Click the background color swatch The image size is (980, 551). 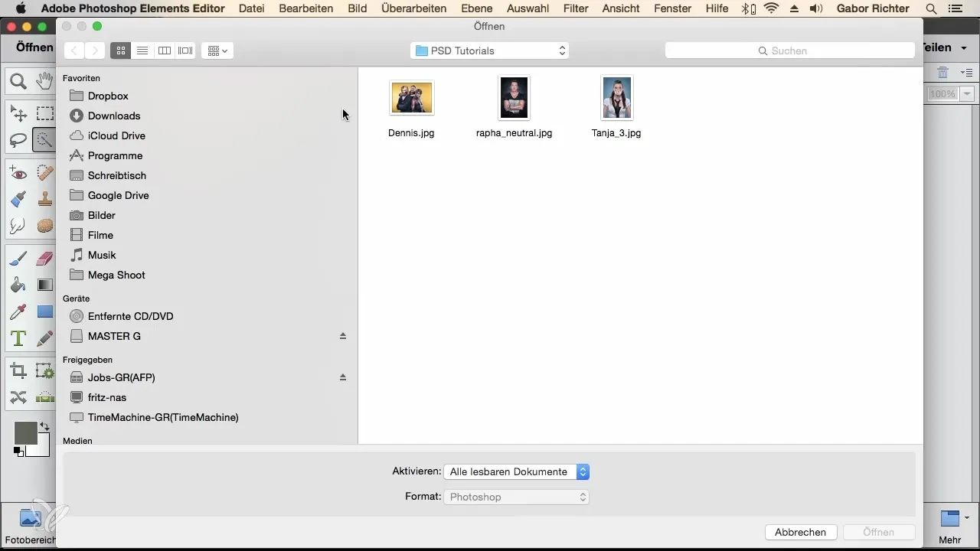click(x=41, y=449)
